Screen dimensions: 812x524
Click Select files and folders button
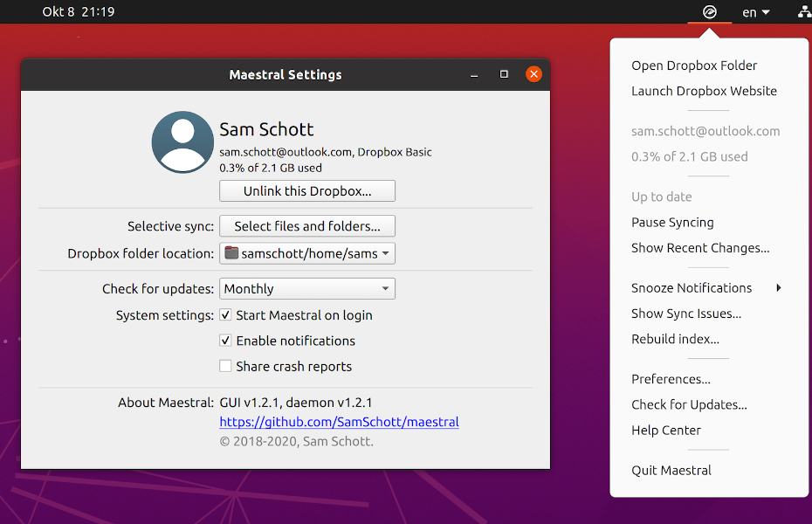pyautogui.click(x=306, y=226)
